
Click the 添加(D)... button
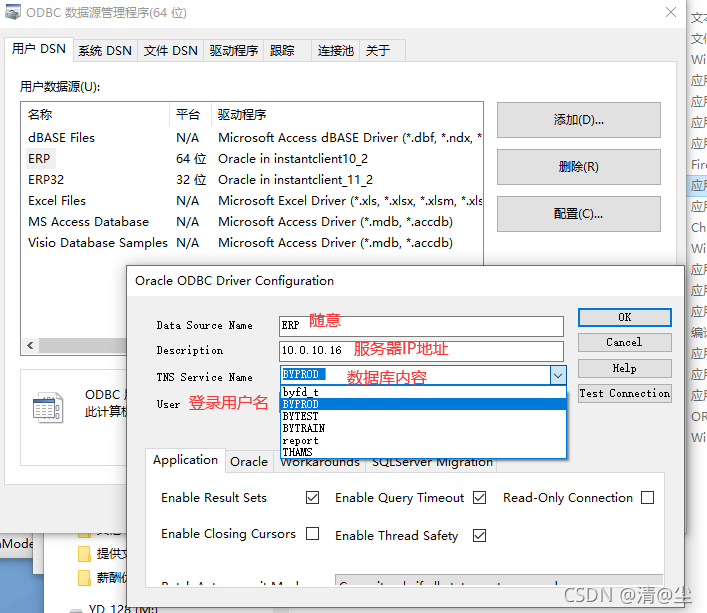[578, 120]
